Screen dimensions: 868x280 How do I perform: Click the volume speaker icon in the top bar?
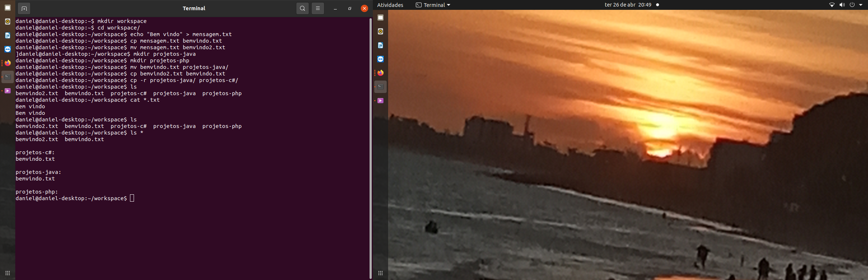tap(842, 5)
